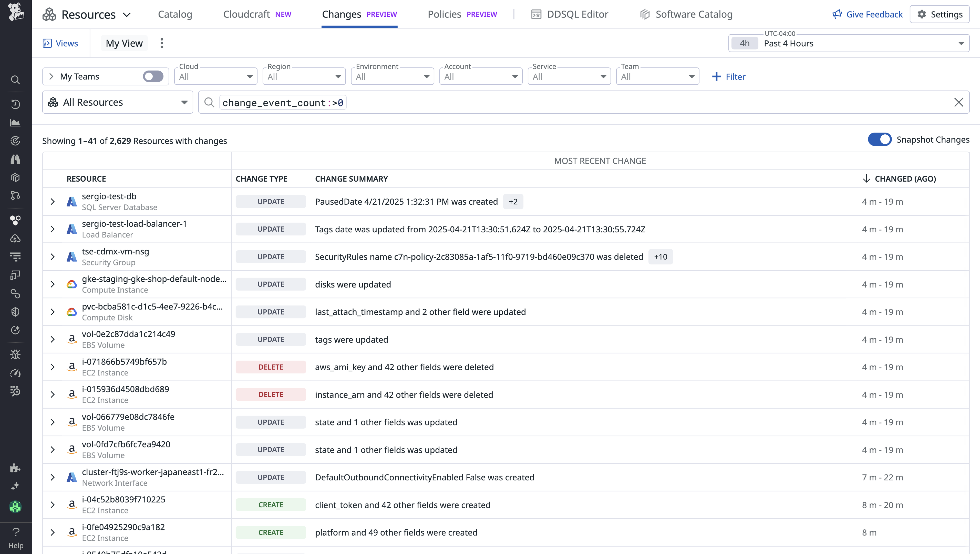Select the recent history icon in sidebar

coord(15,104)
